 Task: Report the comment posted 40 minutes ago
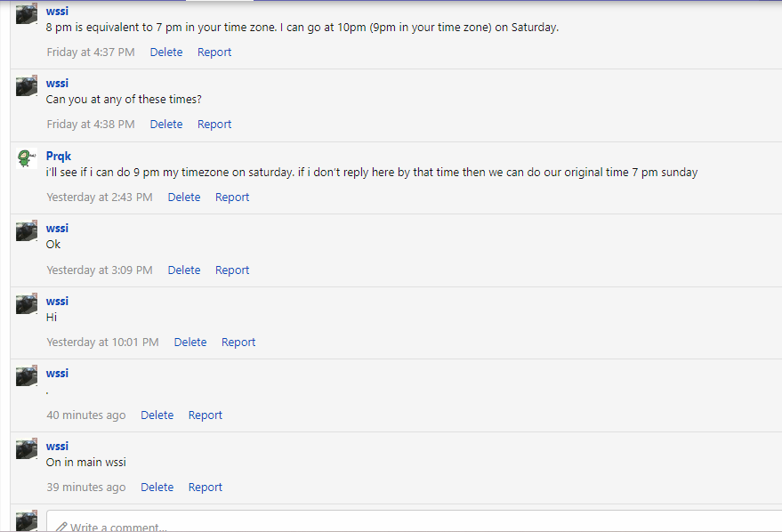(206, 415)
